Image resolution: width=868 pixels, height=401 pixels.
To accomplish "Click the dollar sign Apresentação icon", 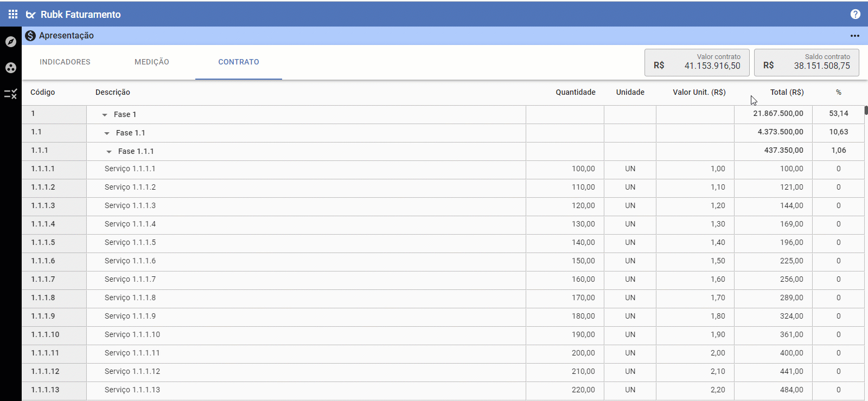I will [x=30, y=36].
